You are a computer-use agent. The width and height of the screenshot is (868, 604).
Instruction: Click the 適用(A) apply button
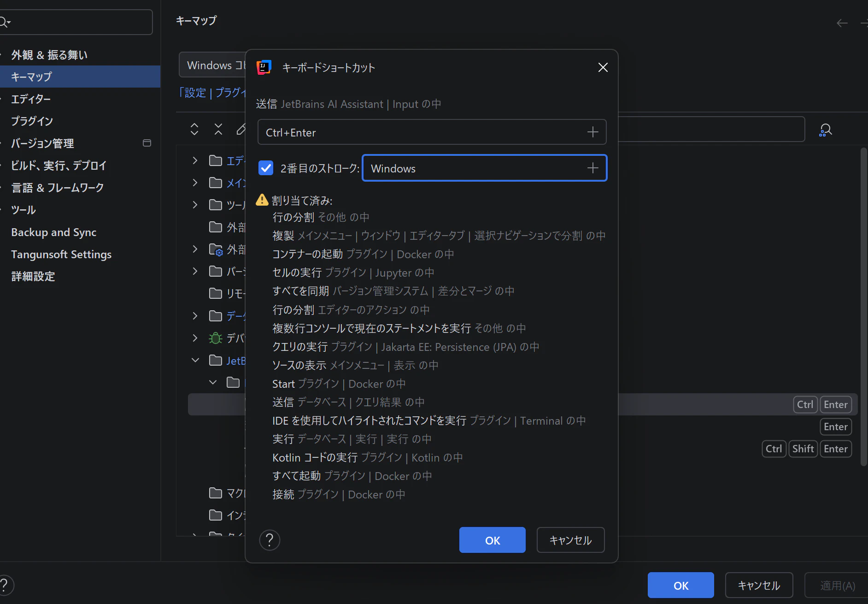[837, 585]
